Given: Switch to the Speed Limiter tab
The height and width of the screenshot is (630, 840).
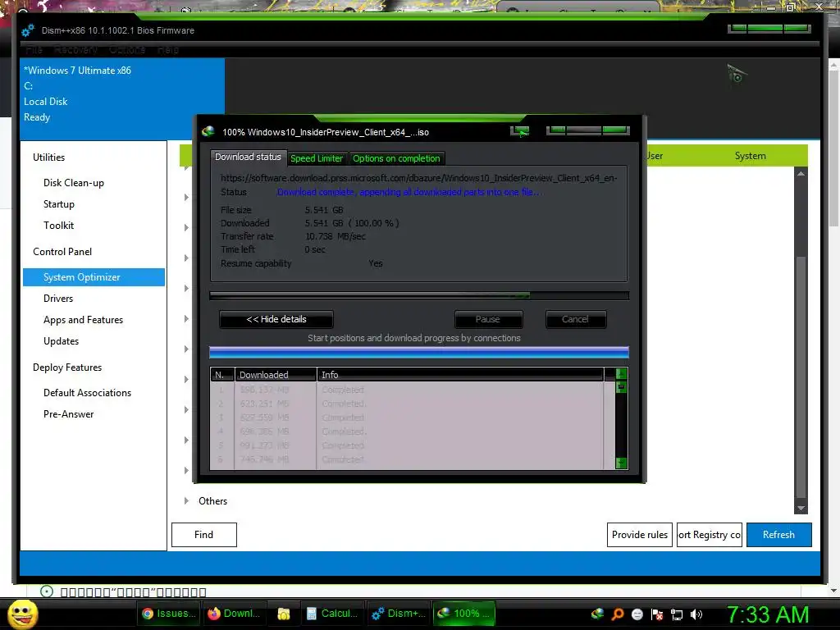Looking at the screenshot, I should [x=317, y=158].
